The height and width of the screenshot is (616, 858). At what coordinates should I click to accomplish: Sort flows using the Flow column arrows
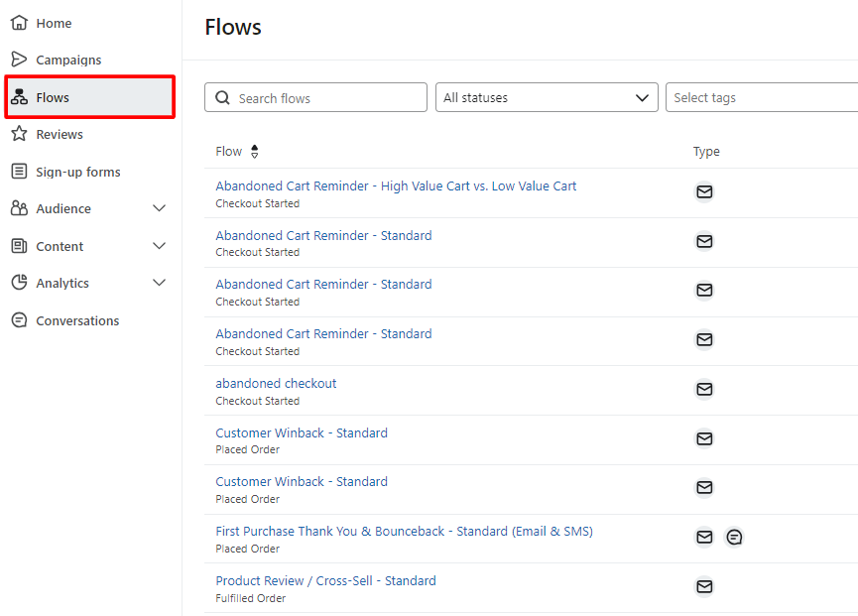click(255, 152)
